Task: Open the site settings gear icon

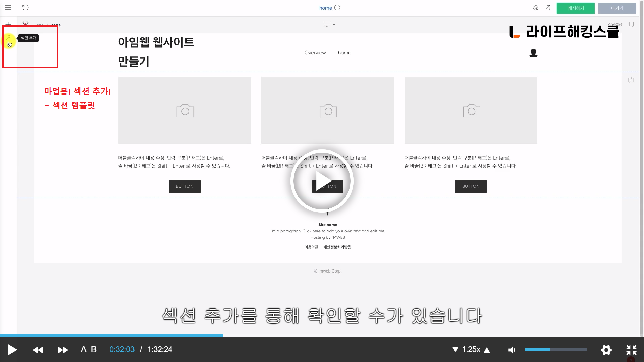Action: click(x=536, y=8)
